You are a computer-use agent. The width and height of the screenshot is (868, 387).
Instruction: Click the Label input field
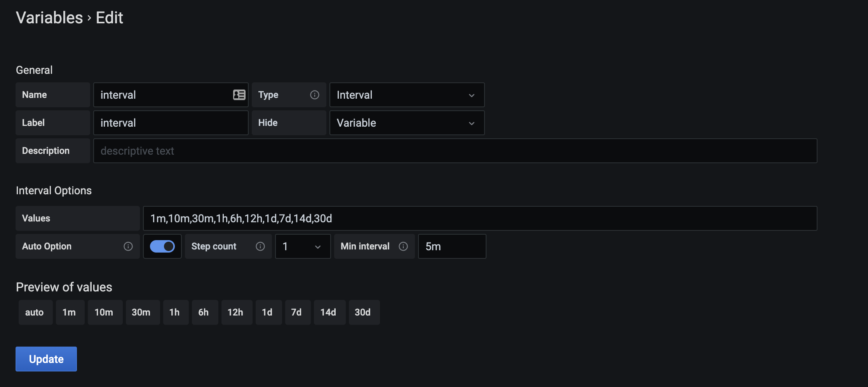pyautogui.click(x=171, y=123)
